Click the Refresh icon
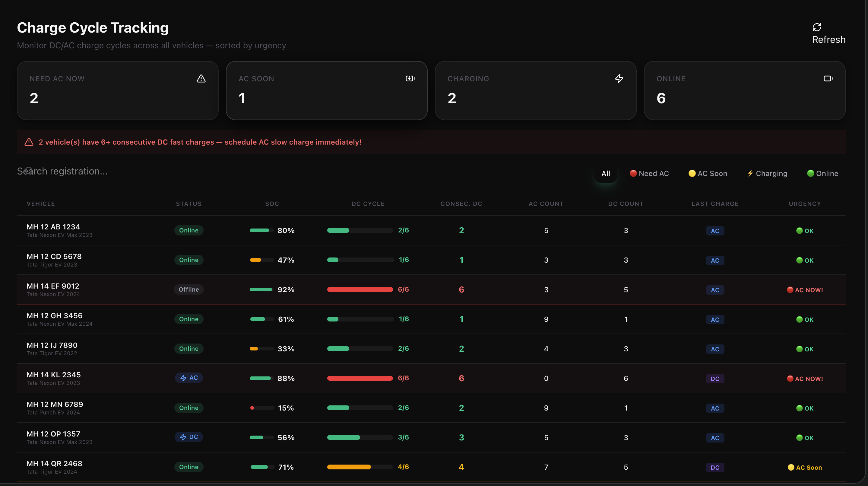868x486 pixels. [x=817, y=27]
